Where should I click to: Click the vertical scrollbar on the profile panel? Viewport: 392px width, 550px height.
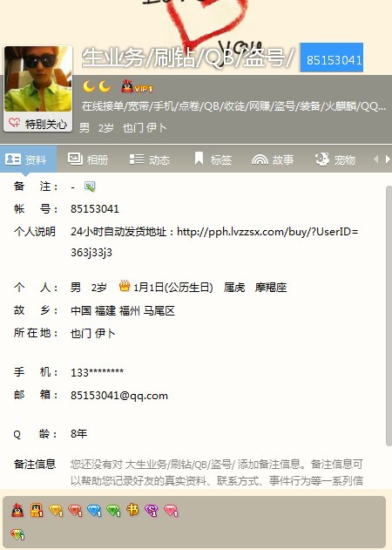(389, 316)
